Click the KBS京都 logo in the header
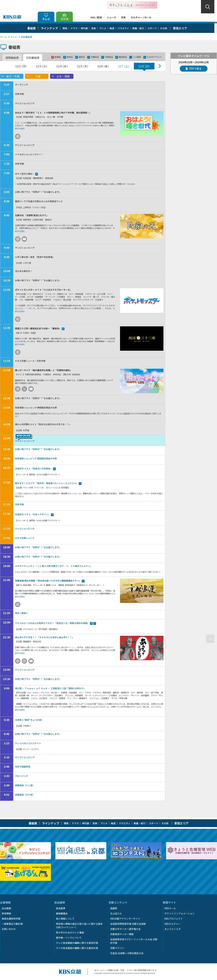 tap(12, 17)
